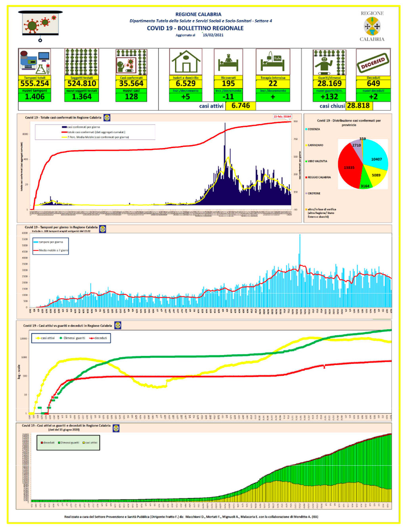Click the COSENZA legend entry
This screenshot has width=406, height=532.
tap(313, 129)
